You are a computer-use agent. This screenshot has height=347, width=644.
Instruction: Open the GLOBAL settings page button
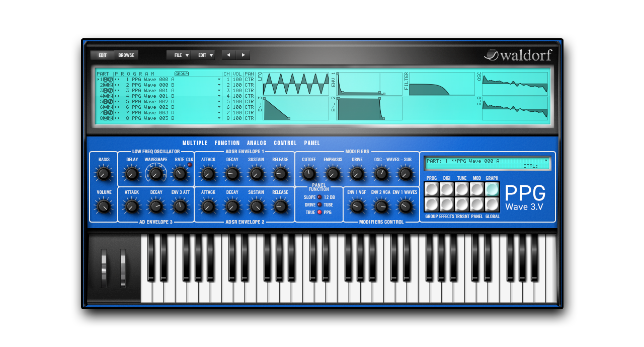492,204
